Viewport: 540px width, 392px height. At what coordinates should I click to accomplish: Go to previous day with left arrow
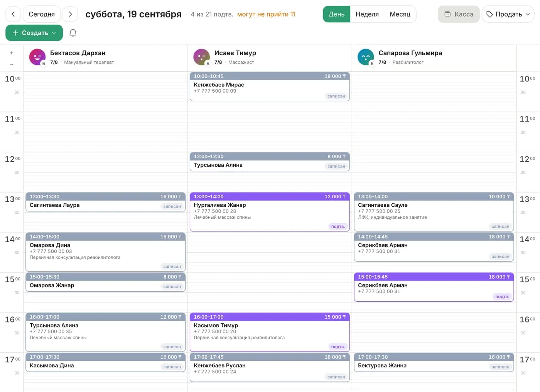click(x=13, y=14)
